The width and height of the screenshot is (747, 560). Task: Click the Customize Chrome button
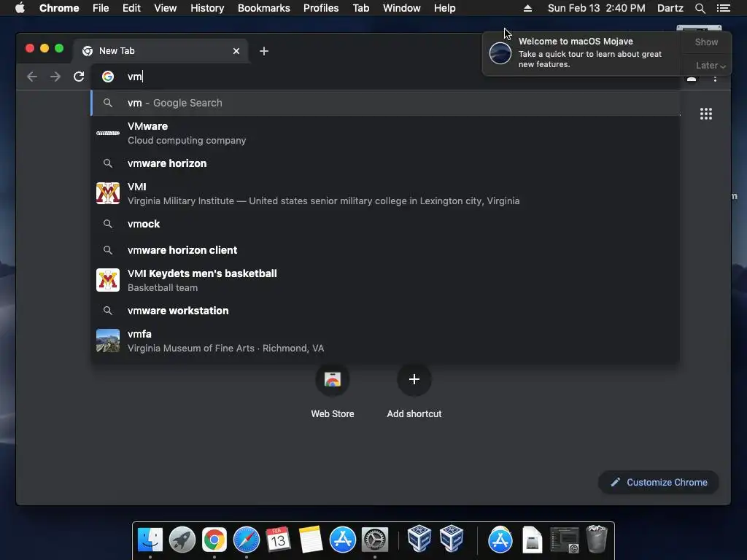click(659, 483)
